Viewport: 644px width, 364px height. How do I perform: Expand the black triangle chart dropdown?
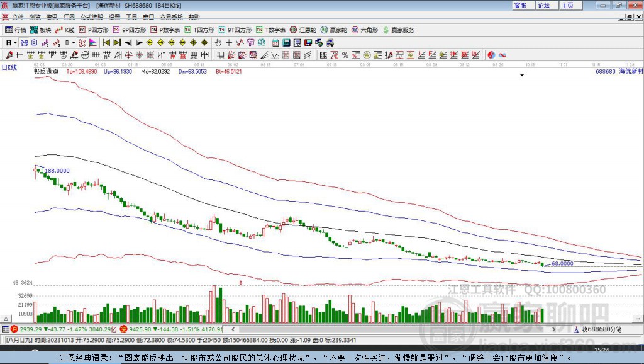[522, 75]
